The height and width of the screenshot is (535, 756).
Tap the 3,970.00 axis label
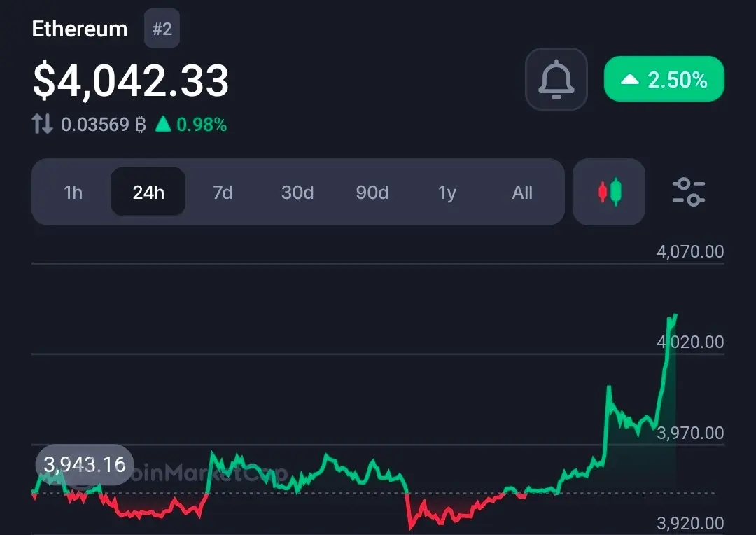click(690, 433)
